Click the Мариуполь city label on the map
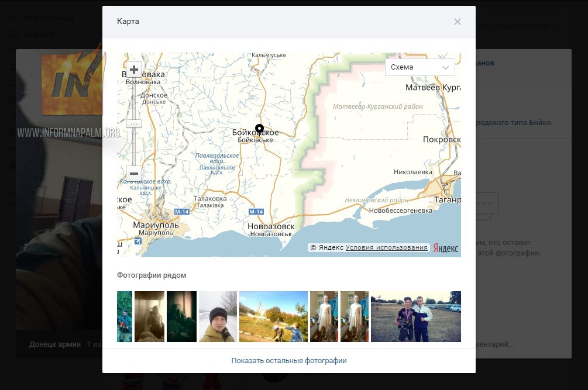The width and height of the screenshot is (588, 390). (x=156, y=226)
